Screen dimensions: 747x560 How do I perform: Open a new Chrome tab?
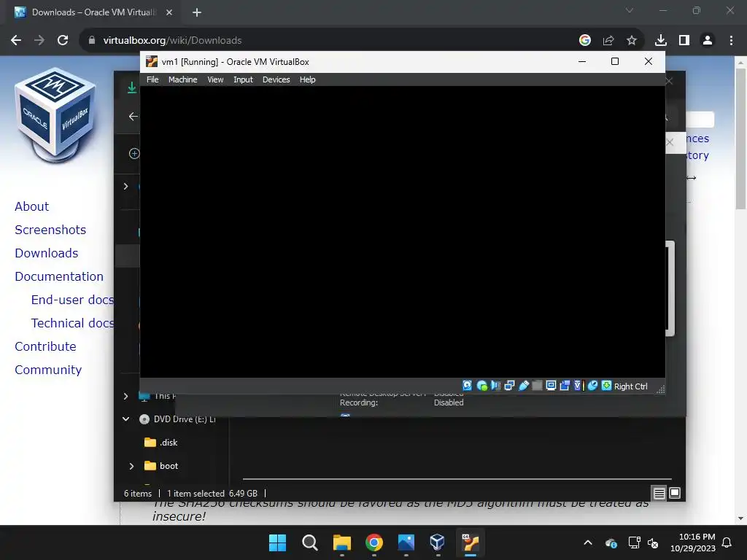[197, 12]
